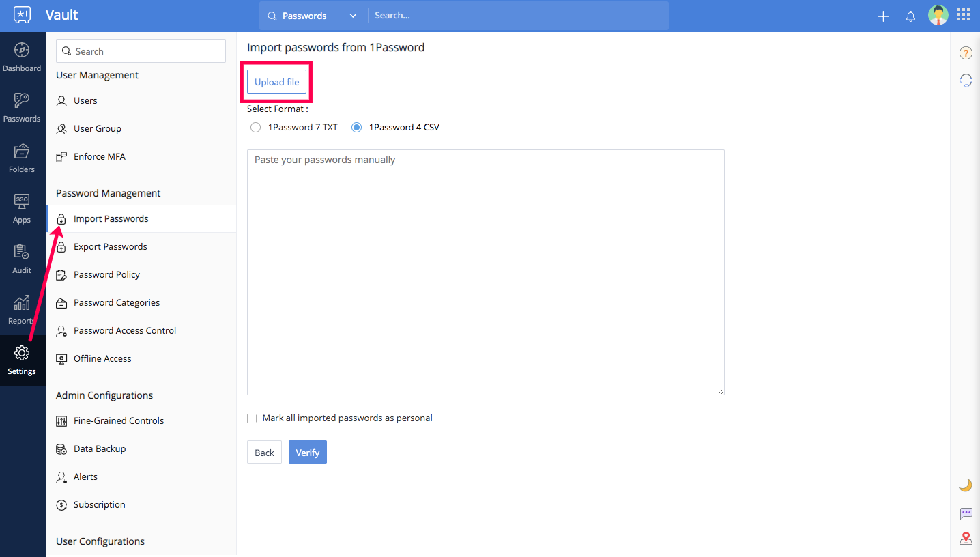Click the Vault logo icon
This screenshot has width=980, height=557.
tap(22, 15)
